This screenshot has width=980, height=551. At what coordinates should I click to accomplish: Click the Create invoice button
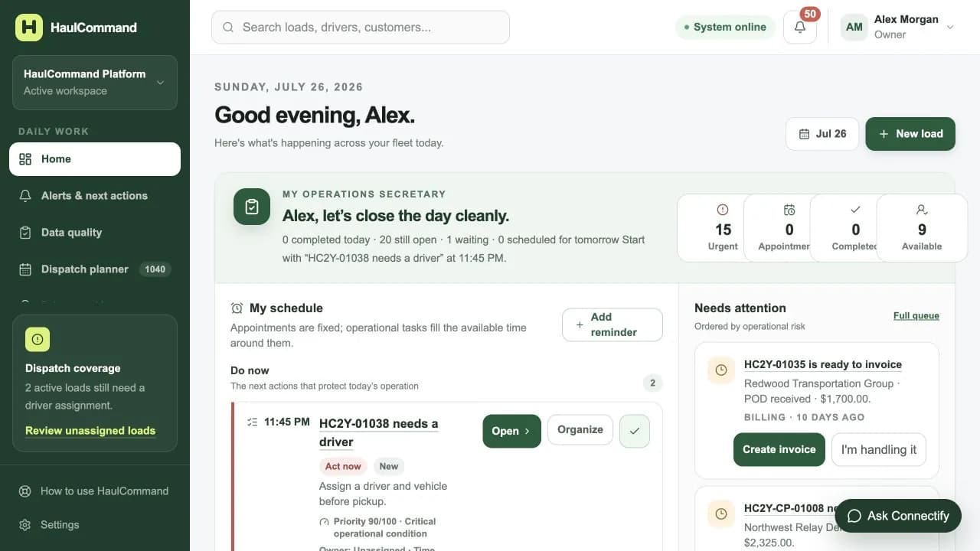(779, 450)
